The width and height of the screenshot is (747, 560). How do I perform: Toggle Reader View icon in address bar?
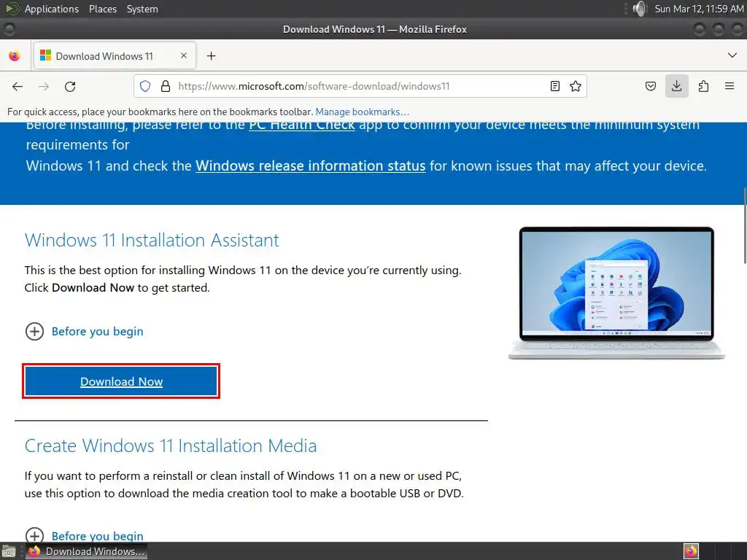[x=555, y=86]
